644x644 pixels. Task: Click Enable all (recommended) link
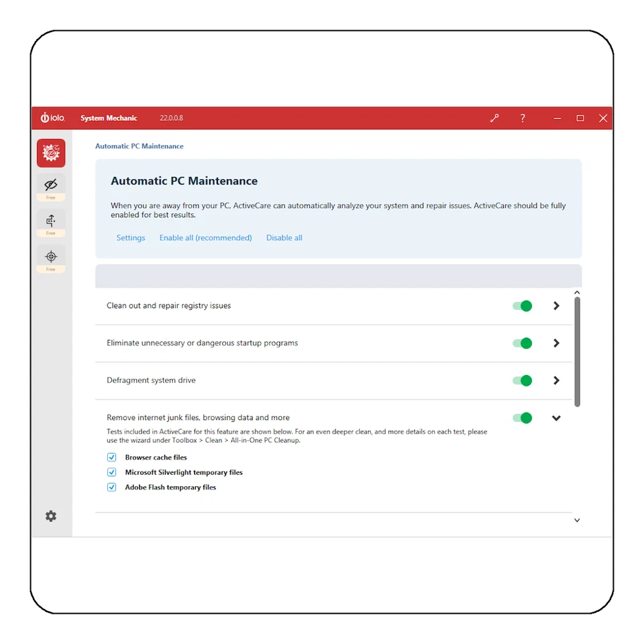click(x=205, y=237)
